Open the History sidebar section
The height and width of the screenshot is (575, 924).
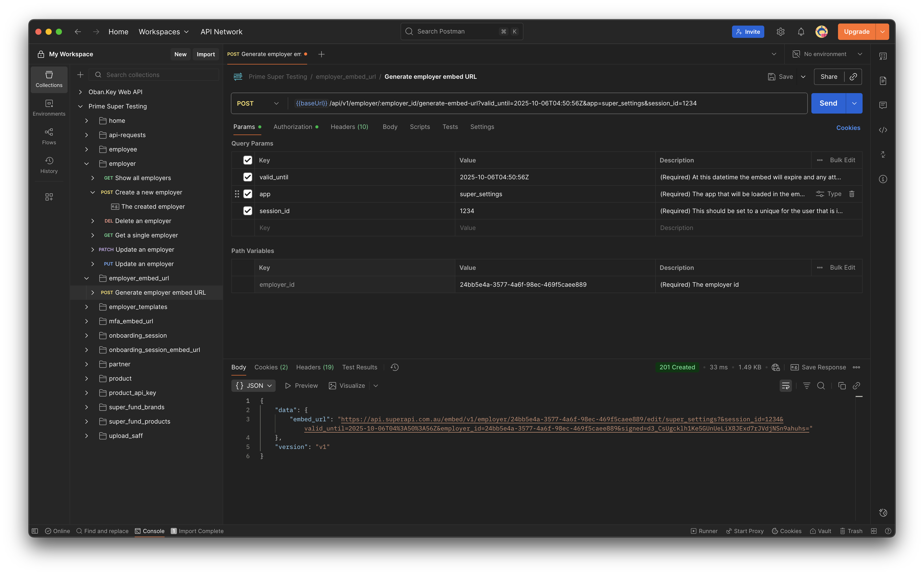click(x=49, y=165)
